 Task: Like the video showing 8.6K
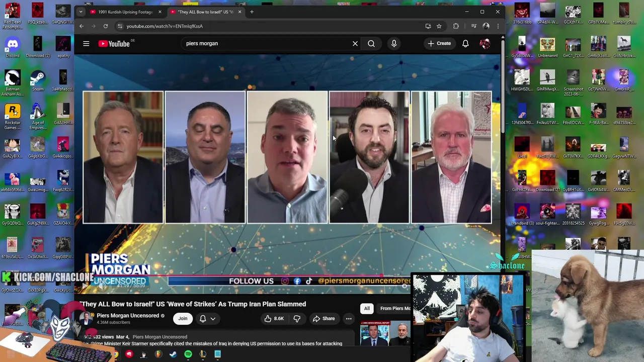click(274, 318)
